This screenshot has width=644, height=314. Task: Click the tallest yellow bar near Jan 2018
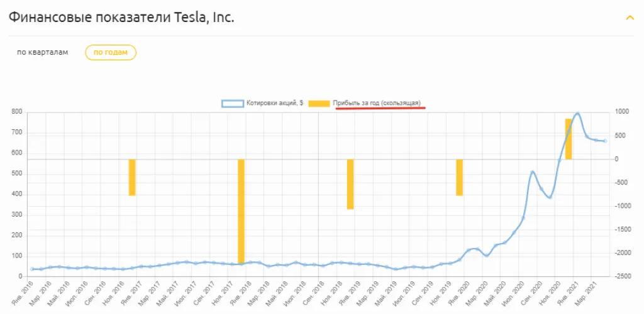pyautogui.click(x=241, y=211)
